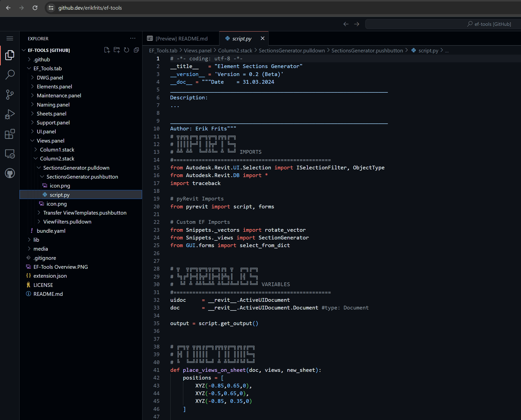Click Column2.stack in the breadcrumb path
This screenshot has width=521, height=420.
(235, 50)
